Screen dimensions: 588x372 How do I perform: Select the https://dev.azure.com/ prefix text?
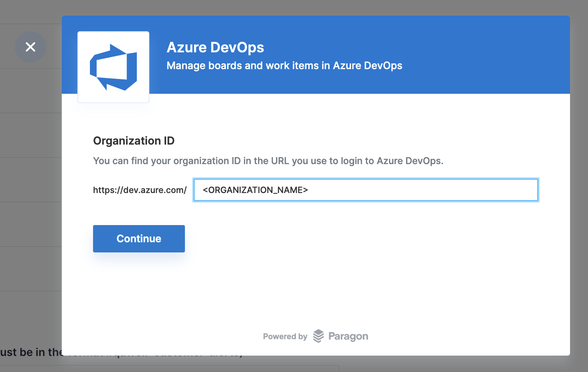[140, 190]
